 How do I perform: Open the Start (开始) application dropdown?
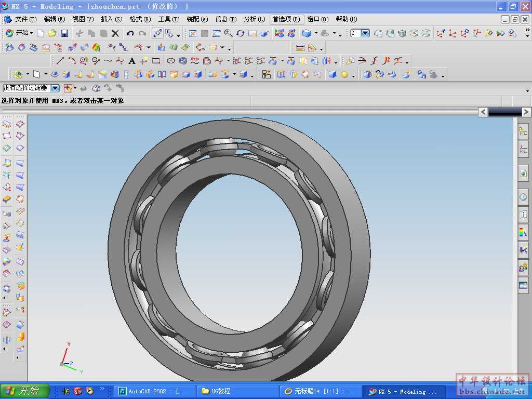pos(20,33)
